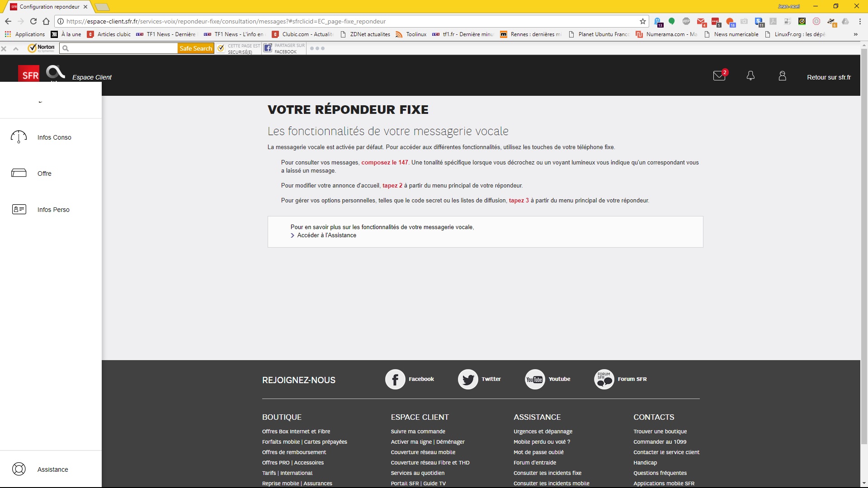Open the messages envelope icon with badge
This screenshot has width=868, height=488.
point(719,76)
